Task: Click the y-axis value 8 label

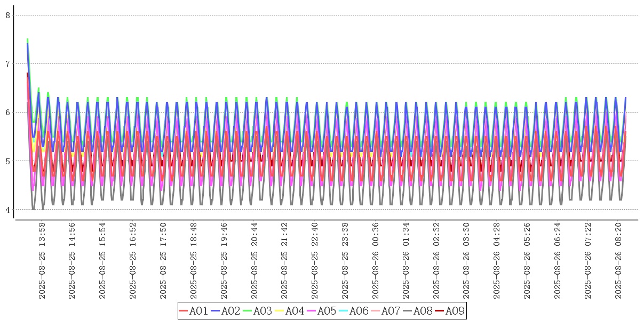Action: point(7,15)
